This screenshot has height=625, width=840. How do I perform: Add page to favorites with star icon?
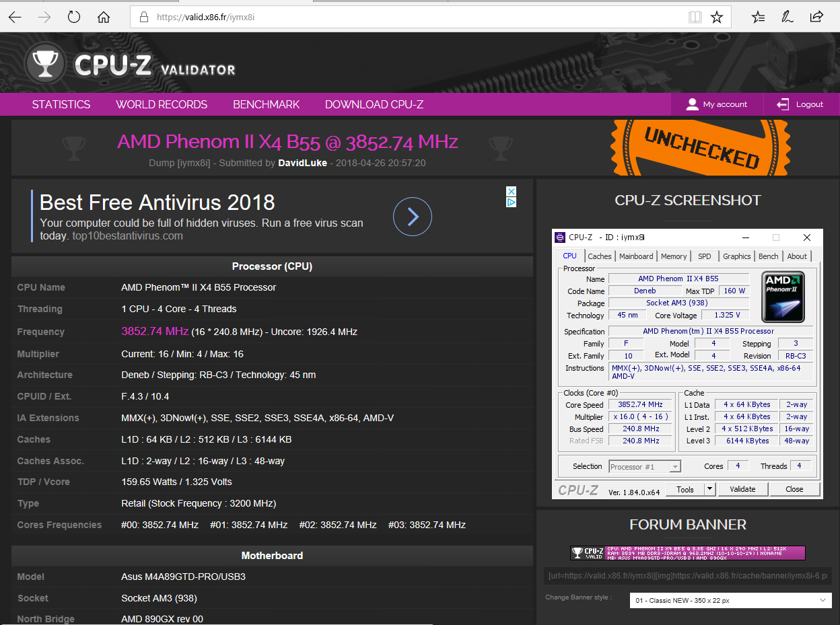pyautogui.click(x=717, y=17)
